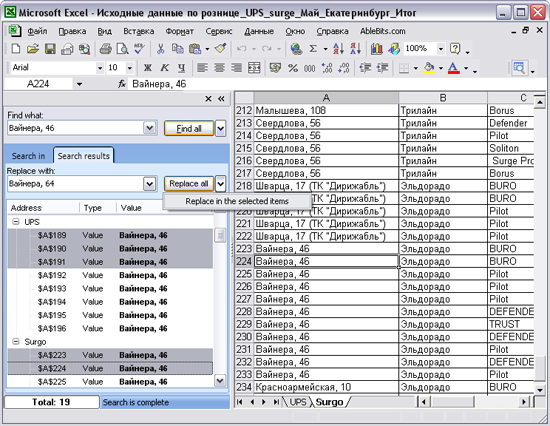Switch to the UPS sheet tab
Screen dimensions: 550x426
[x=298, y=402]
